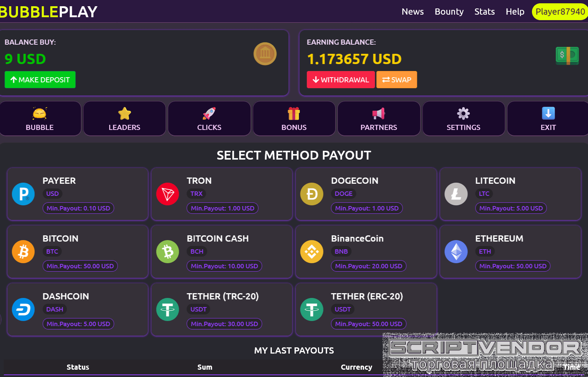Viewport: 588px width, 377px height.
Task: Click Min.Payout: 20.00 USD badge
Action: 369,266
